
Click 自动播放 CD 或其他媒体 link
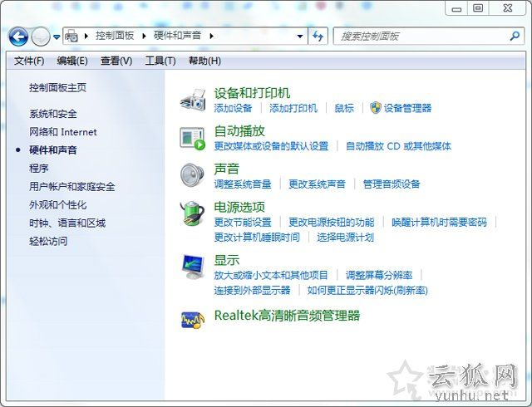398,146
